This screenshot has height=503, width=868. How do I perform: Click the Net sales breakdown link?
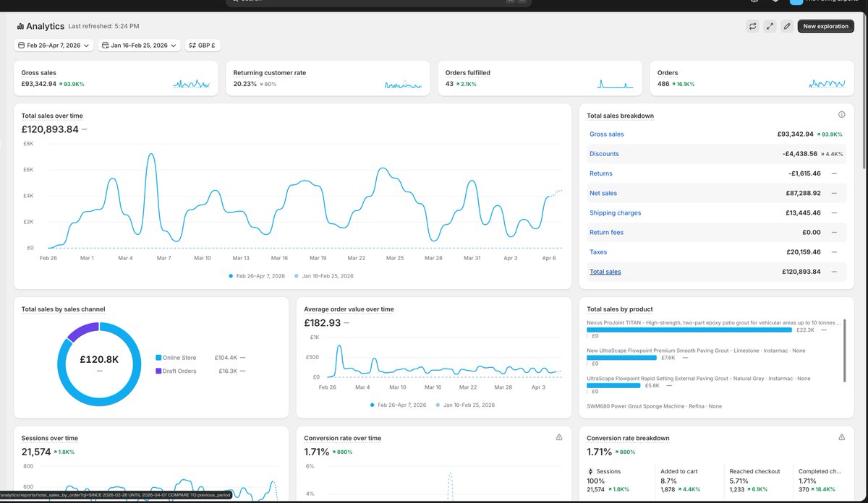(x=603, y=194)
